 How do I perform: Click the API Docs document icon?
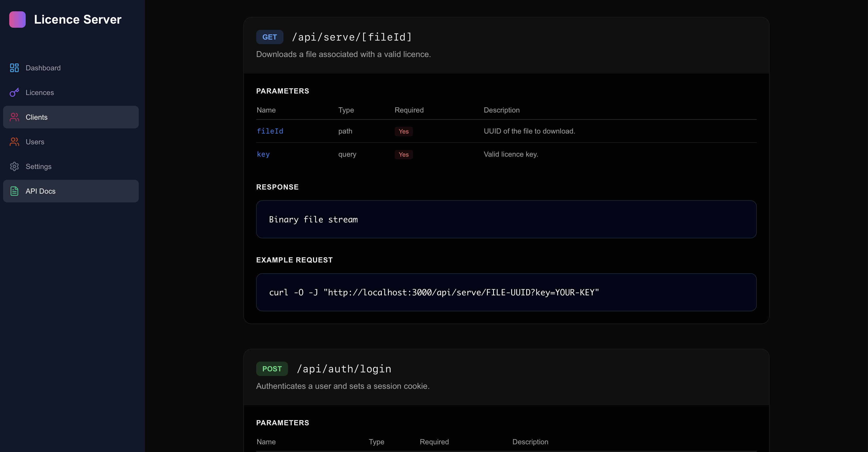pyautogui.click(x=14, y=191)
